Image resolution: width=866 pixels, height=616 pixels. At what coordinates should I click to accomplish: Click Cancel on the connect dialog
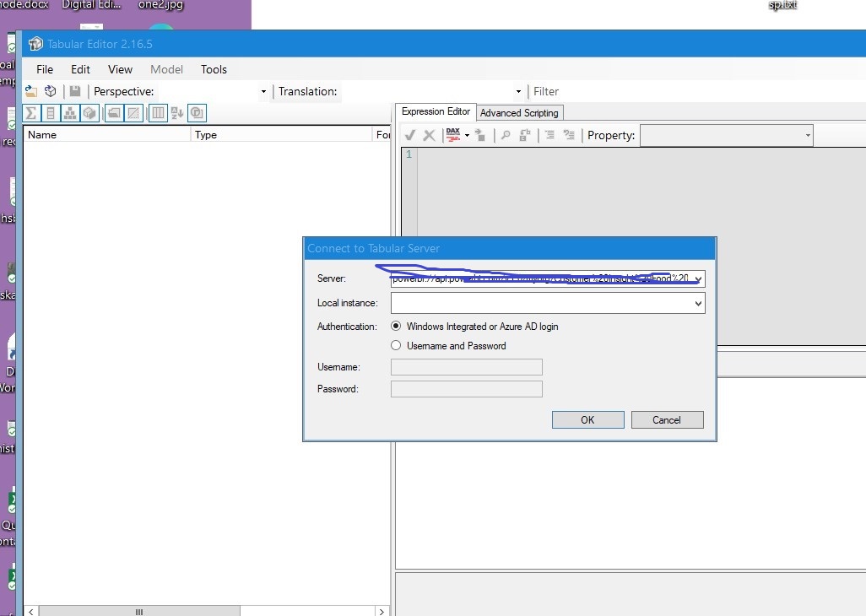point(667,419)
